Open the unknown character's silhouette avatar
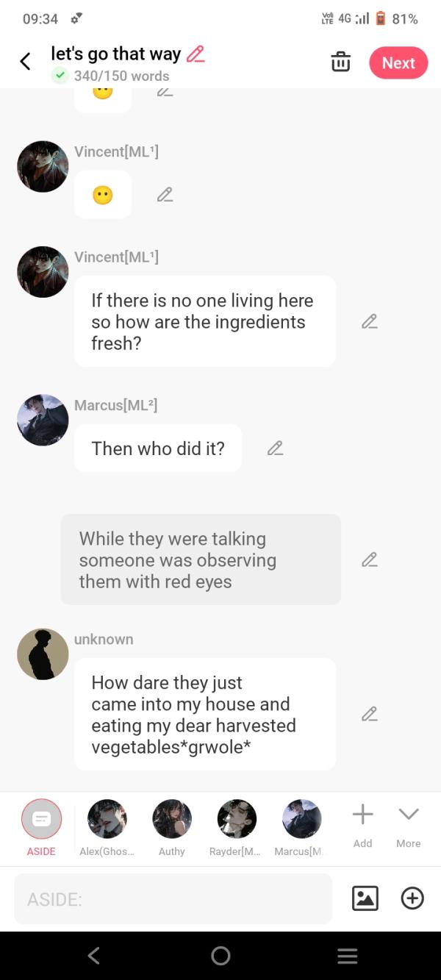This screenshot has height=980, width=441. point(43,654)
